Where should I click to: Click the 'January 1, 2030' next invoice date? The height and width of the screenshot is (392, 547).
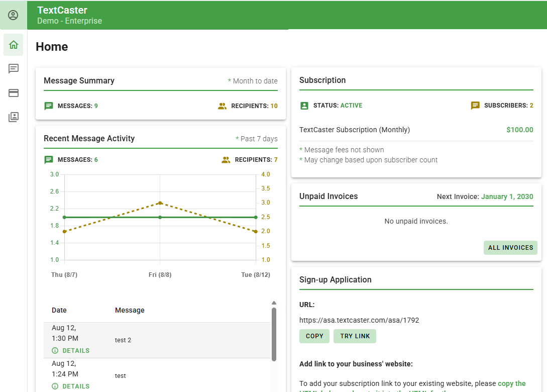point(507,197)
